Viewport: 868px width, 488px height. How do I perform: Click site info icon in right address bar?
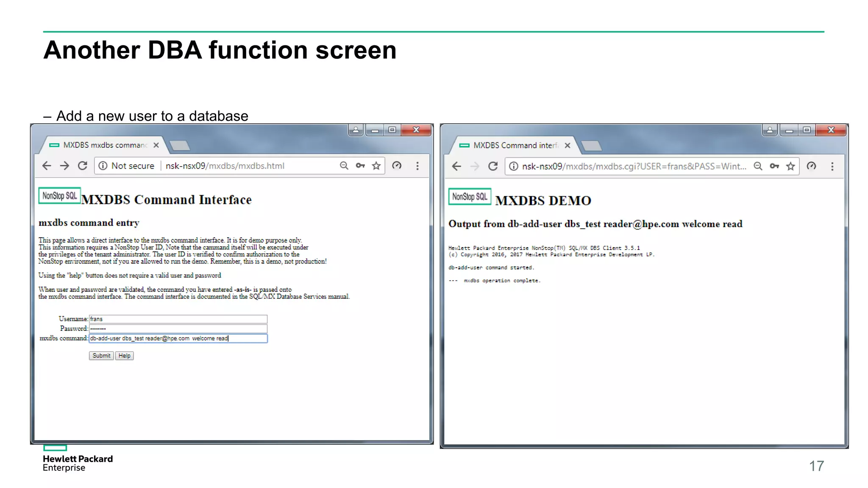point(513,166)
